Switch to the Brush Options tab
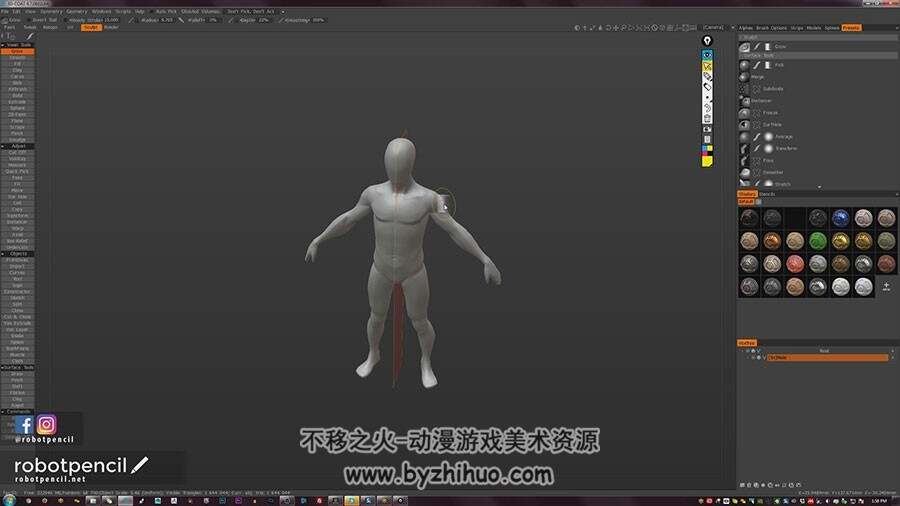This screenshot has height=506, width=900. (771, 28)
